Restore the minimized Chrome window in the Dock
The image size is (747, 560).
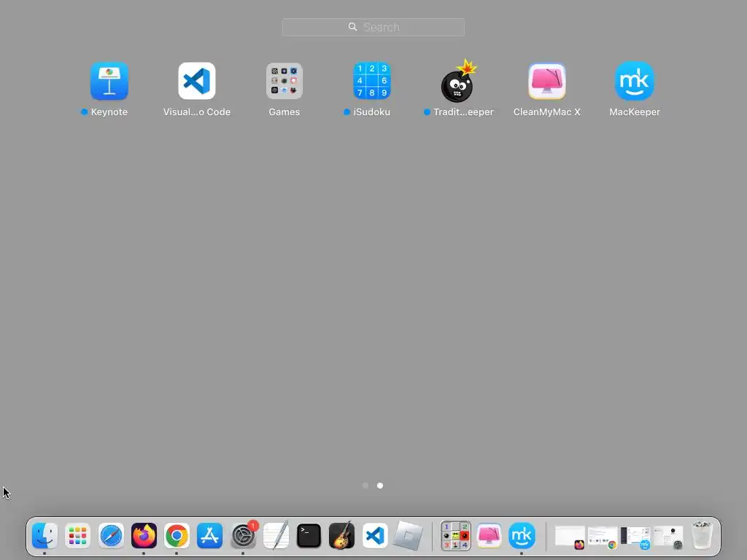pos(603,537)
